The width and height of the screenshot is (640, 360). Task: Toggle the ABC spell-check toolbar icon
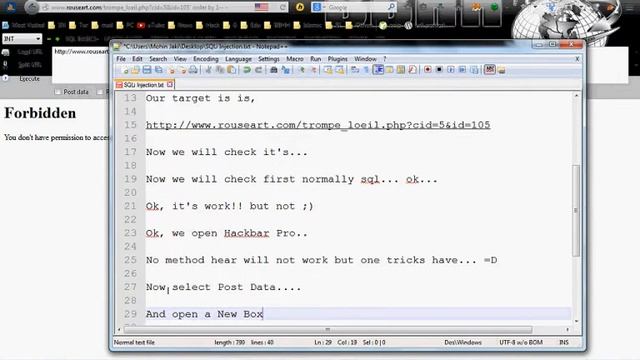pyautogui.click(x=490, y=70)
